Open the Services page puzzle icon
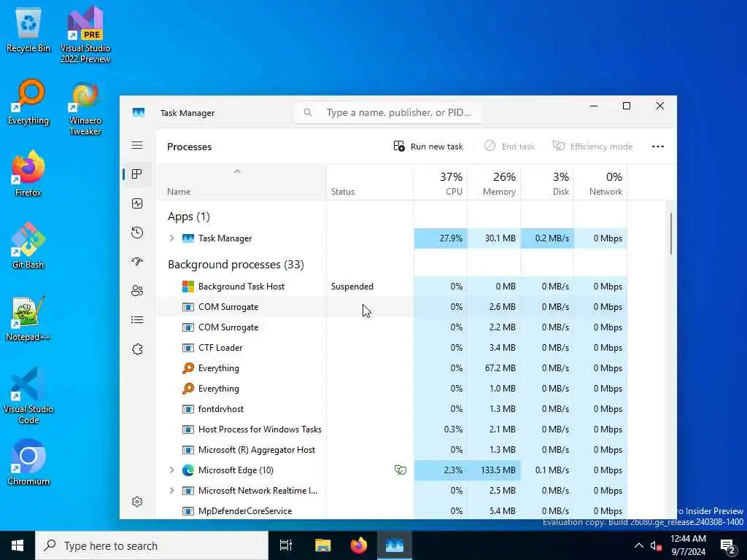The width and height of the screenshot is (747, 560). (137, 349)
